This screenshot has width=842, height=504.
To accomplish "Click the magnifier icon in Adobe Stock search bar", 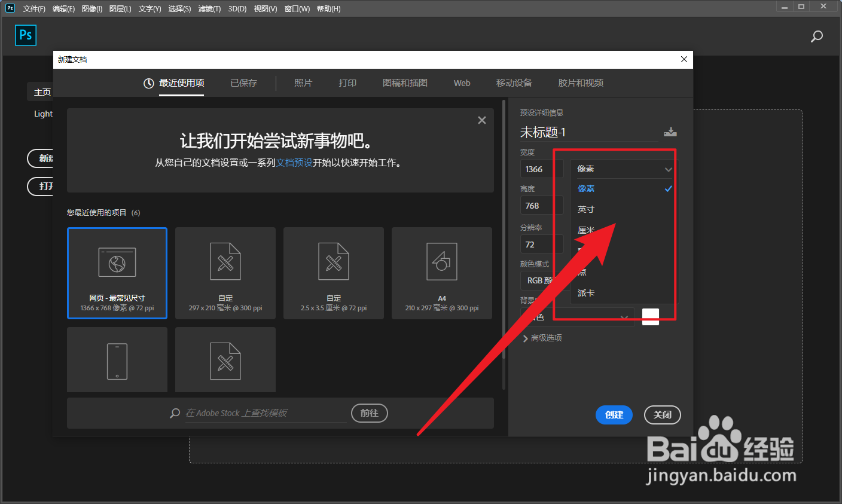I will tap(174, 413).
